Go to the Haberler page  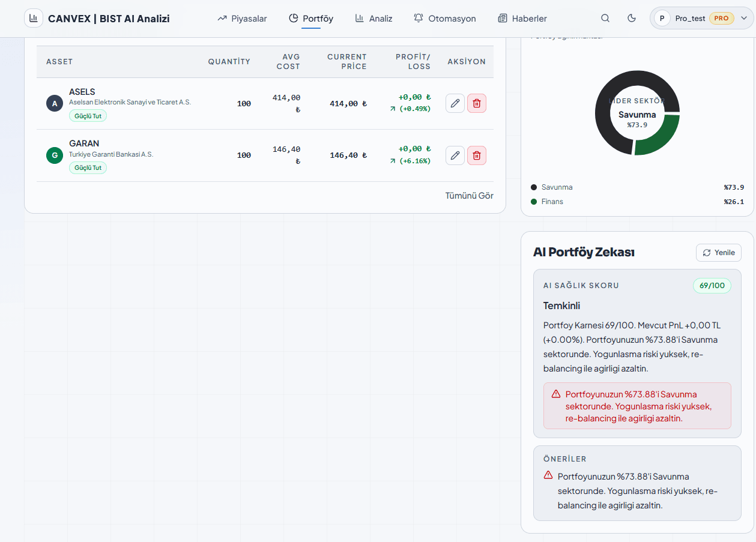pyautogui.click(x=522, y=19)
